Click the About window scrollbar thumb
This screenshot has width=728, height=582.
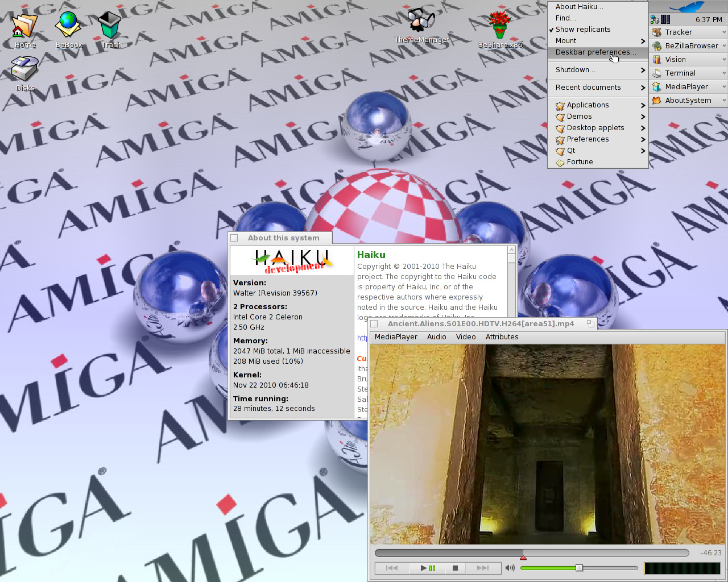511,258
